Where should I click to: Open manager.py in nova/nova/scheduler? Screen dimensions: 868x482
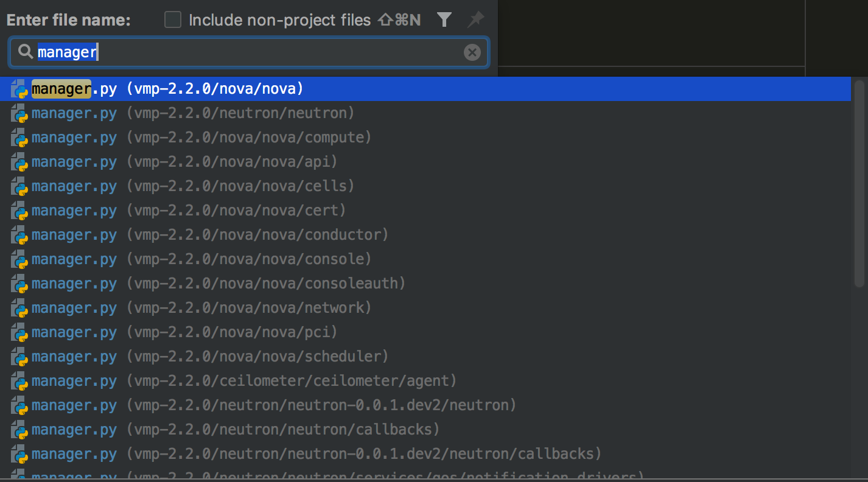(209, 357)
